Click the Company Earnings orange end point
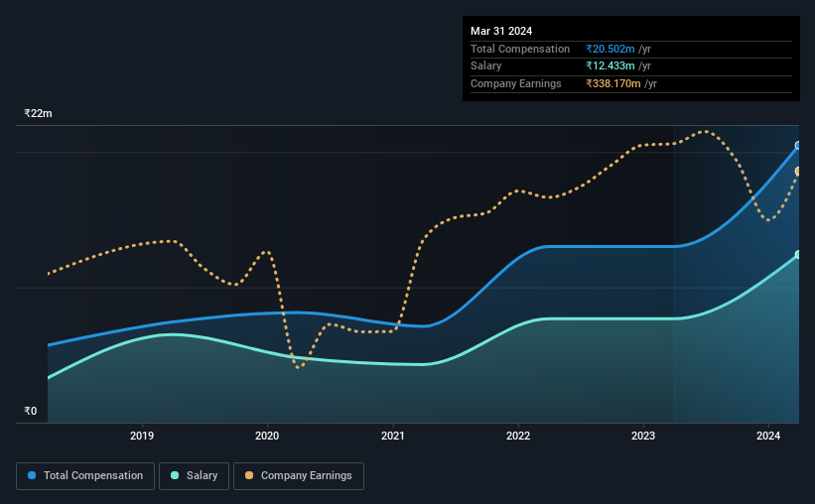 pos(798,172)
